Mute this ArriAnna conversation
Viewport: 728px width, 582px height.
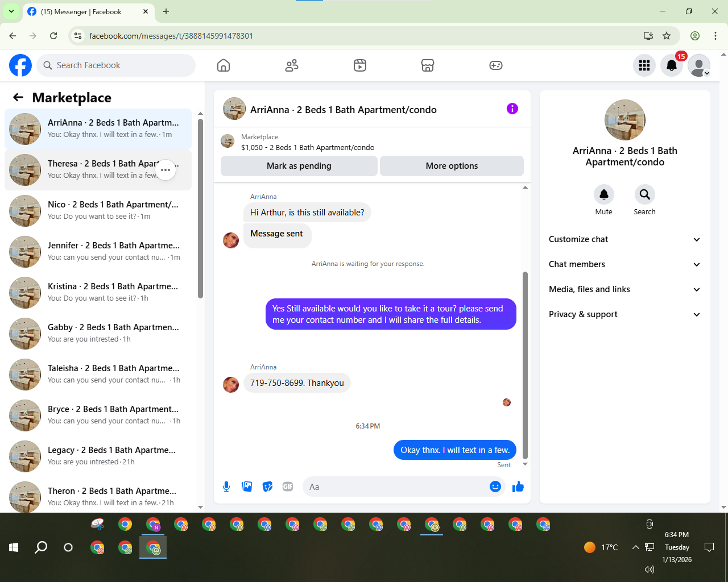click(604, 194)
